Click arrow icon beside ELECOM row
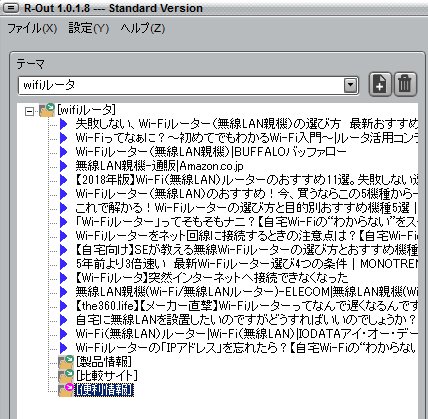The image size is (428, 419). (63, 292)
